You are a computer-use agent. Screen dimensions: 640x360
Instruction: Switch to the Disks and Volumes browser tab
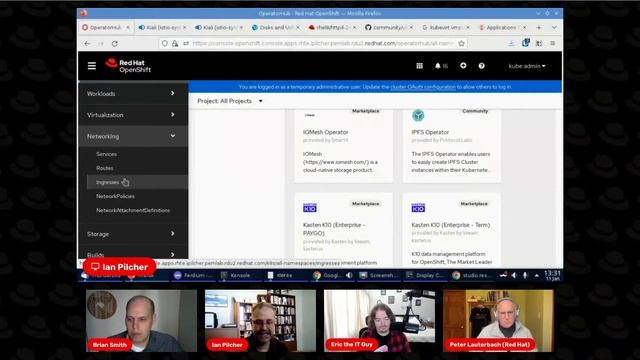(276, 27)
